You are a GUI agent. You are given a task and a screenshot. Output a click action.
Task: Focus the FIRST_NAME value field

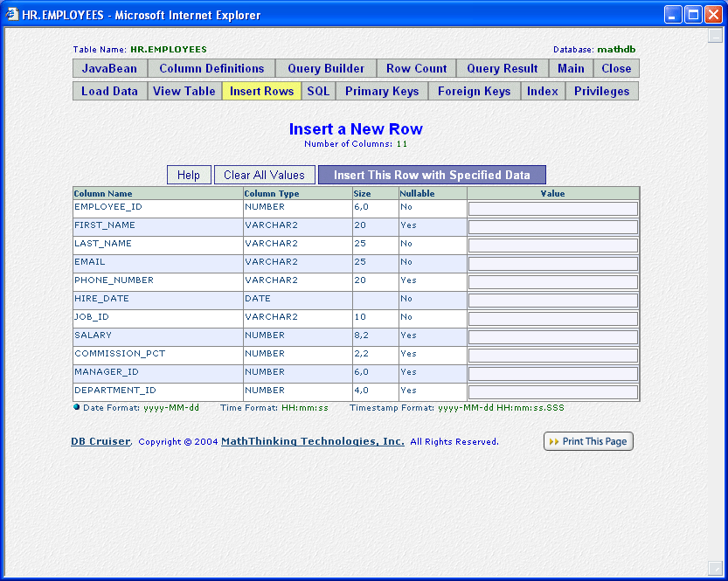pyautogui.click(x=553, y=227)
